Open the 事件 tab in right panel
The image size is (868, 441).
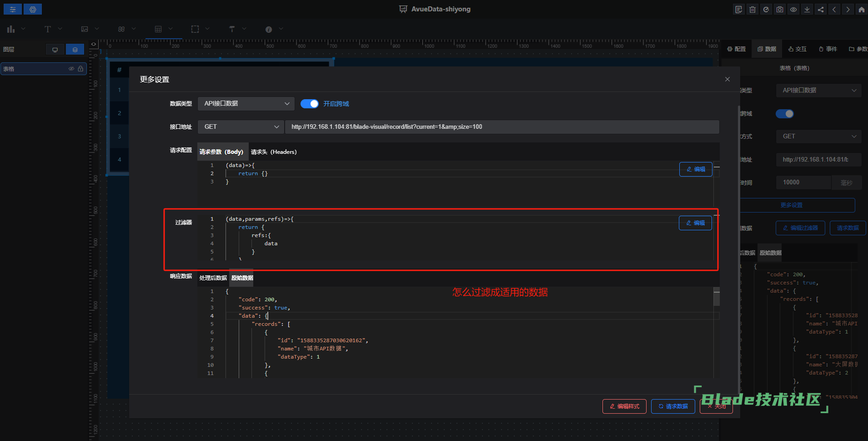coord(828,49)
